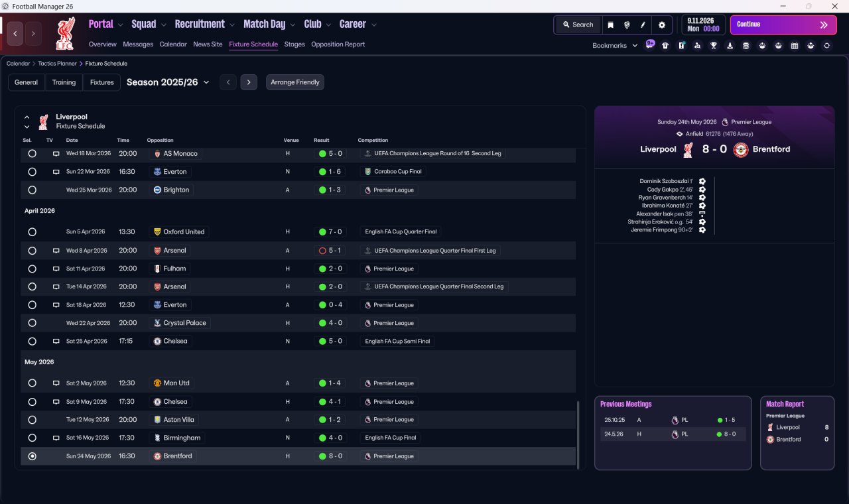
Task: Click the Liverpool club crest logo
Action: (64, 33)
